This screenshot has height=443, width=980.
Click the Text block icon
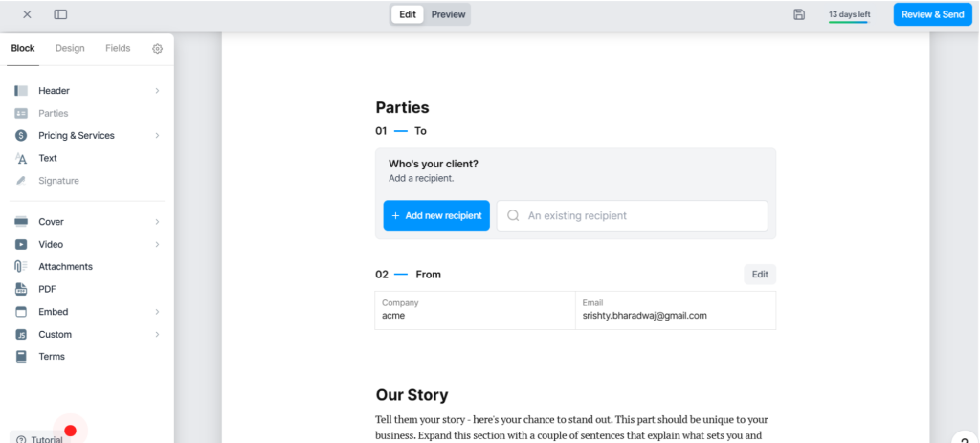[21, 158]
